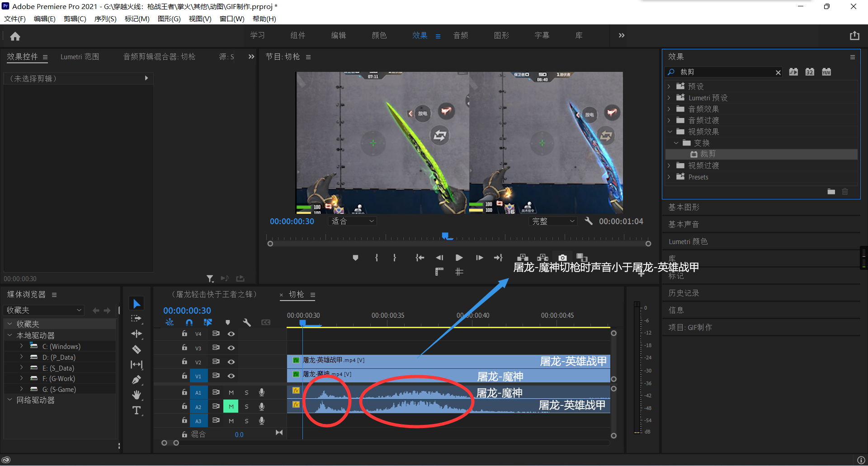Expand the 视频过渡 folder

click(669, 165)
